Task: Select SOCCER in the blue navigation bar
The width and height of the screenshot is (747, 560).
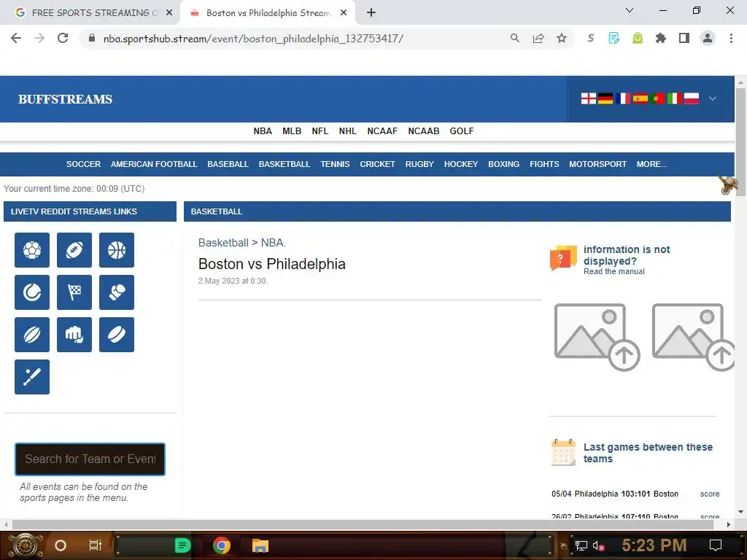Action: click(x=83, y=164)
